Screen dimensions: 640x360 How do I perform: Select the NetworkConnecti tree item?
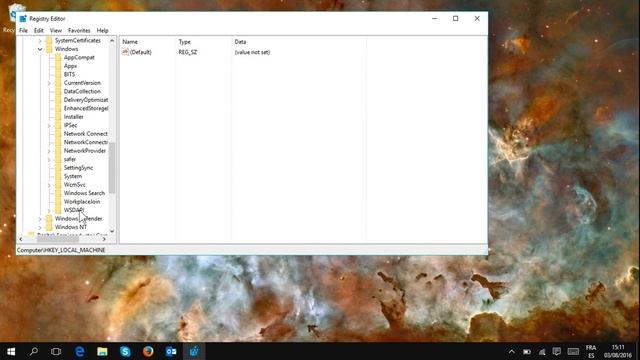tap(86, 142)
